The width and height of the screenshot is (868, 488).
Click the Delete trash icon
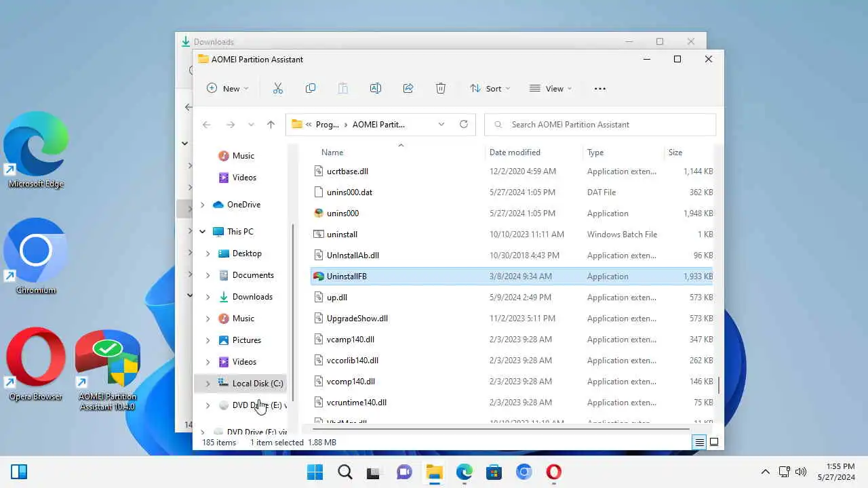[x=441, y=88]
